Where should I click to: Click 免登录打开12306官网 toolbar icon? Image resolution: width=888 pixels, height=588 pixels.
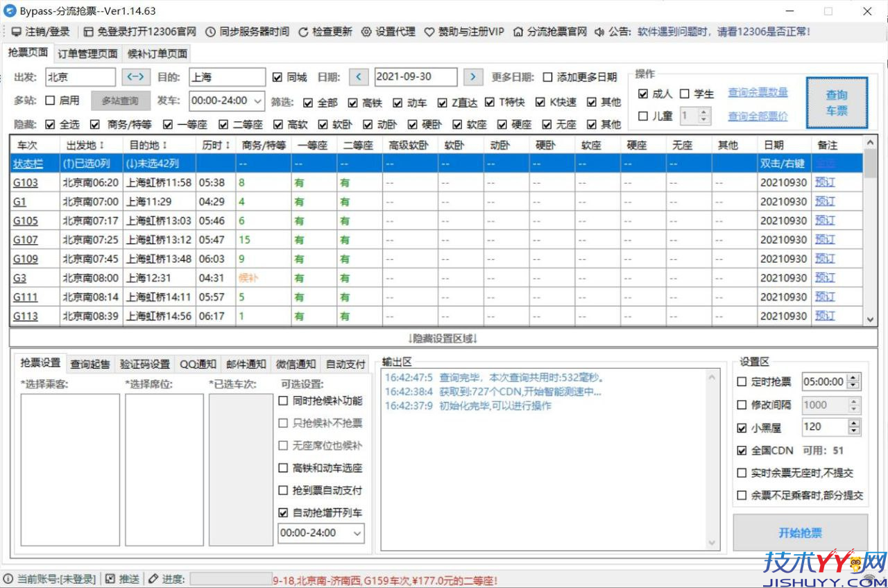[88, 31]
